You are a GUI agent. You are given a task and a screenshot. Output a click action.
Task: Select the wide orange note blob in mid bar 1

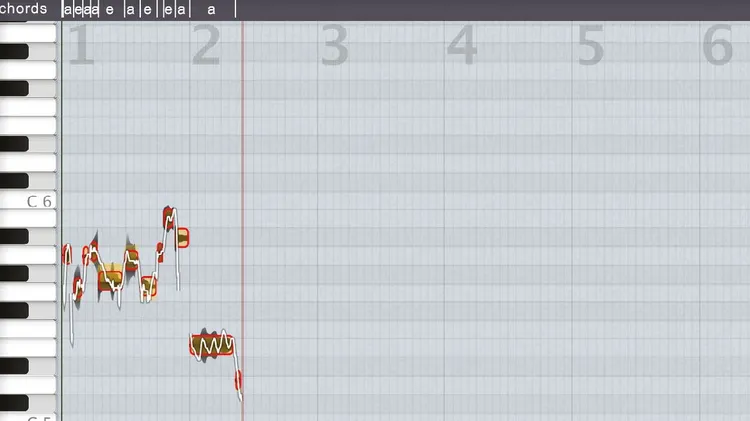coord(110,281)
